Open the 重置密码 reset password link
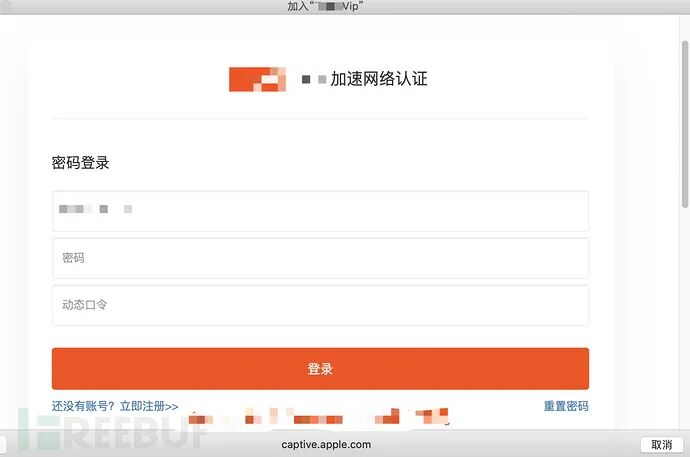 pos(566,406)
